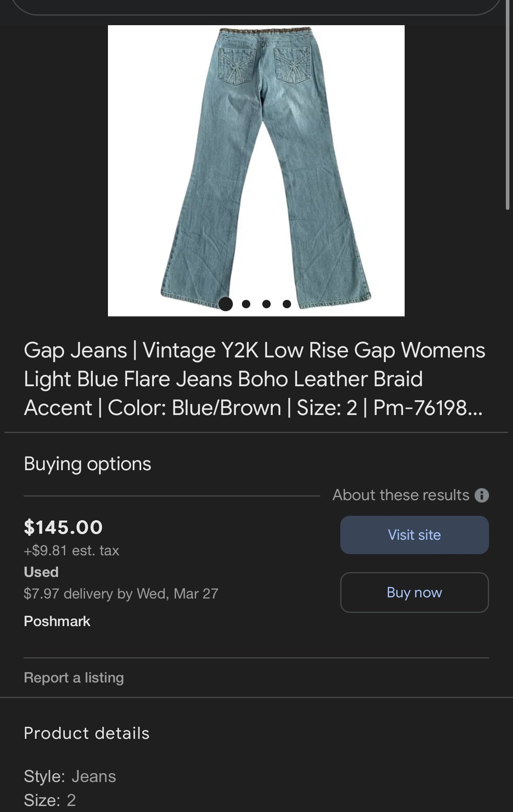Click the currently active first carousel dot
Viewport: 513px width, 812px height.
227,304
